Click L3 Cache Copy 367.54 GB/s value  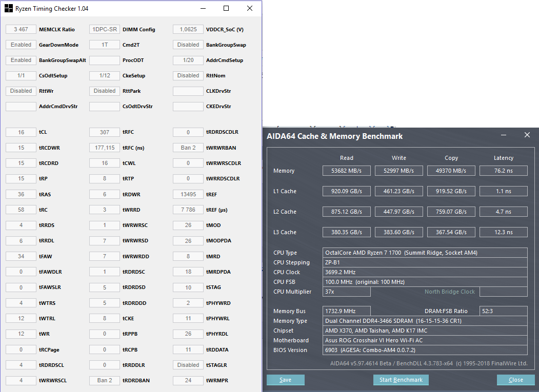pos(451,232)
